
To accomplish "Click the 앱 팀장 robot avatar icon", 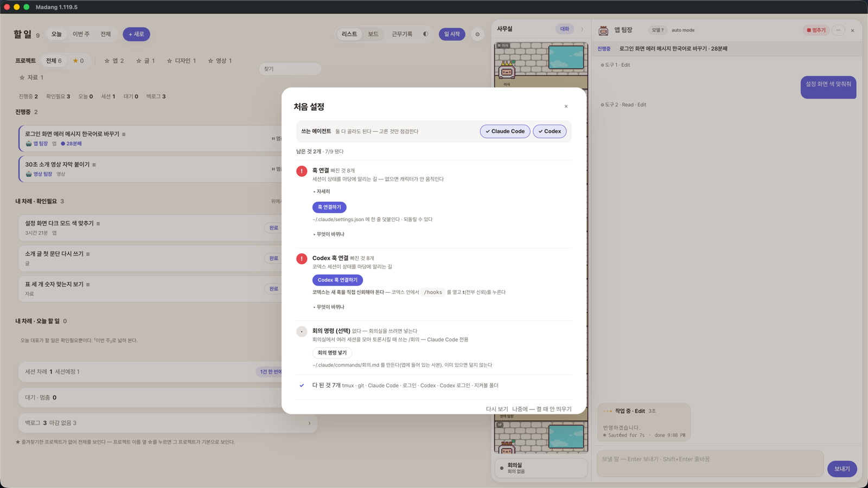I will (603, 30).
